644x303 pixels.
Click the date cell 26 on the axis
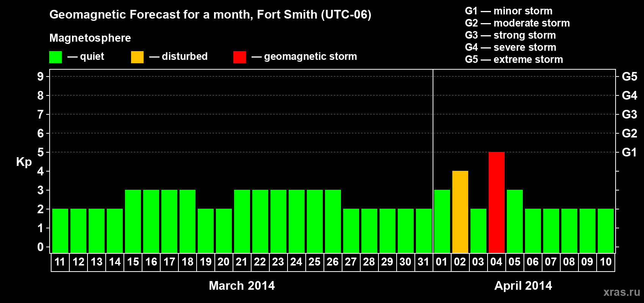[x=333, y=262]
